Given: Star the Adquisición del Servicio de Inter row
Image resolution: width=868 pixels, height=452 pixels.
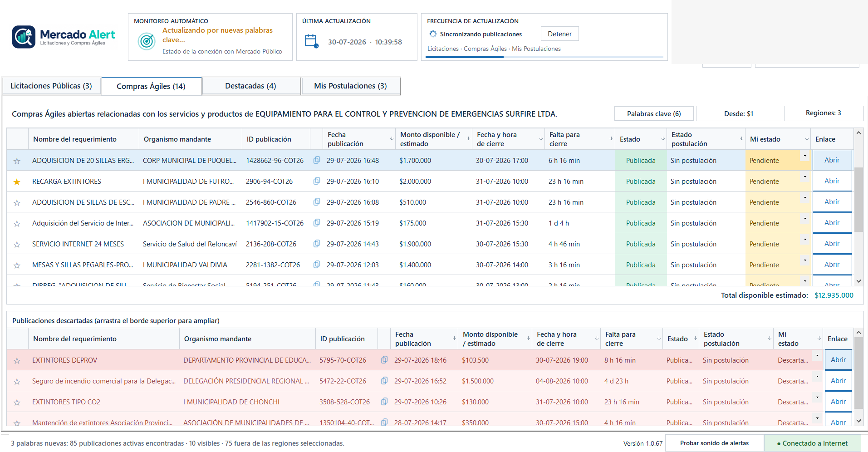Looking at the screenshot, I should pyautogui.click(x=17, y=224).
